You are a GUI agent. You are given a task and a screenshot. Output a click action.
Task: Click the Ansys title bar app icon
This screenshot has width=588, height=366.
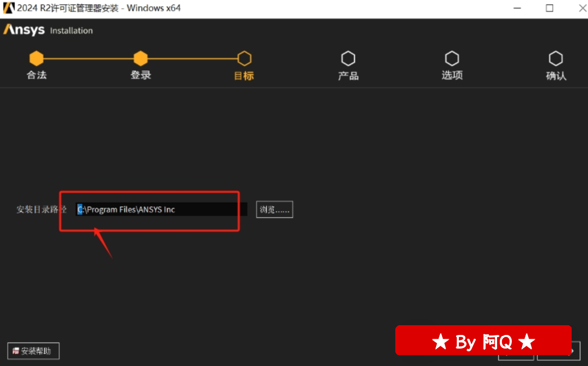click(x=9, y=8)
